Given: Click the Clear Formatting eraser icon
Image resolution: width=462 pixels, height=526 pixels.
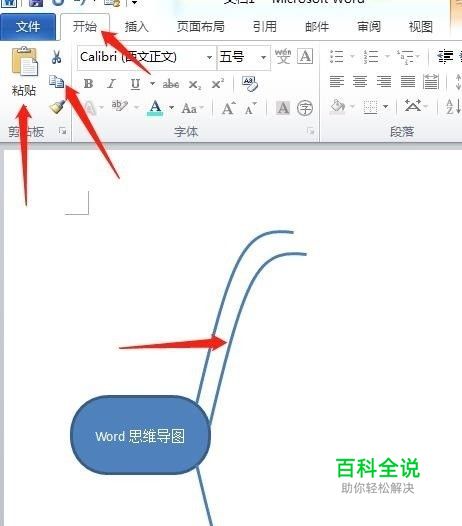Looking at the screenshot, I should click(x=250, y=84).
